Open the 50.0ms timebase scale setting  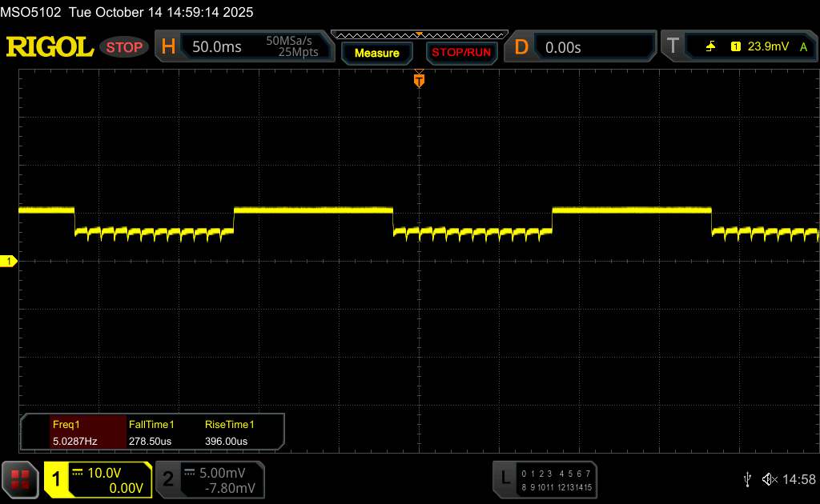pyautogui.click(x=217, y=47)
